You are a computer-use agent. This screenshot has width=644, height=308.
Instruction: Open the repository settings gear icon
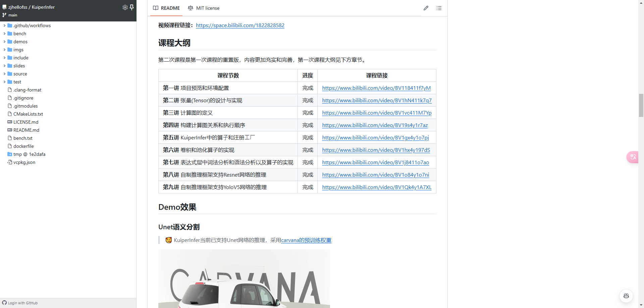125,7
